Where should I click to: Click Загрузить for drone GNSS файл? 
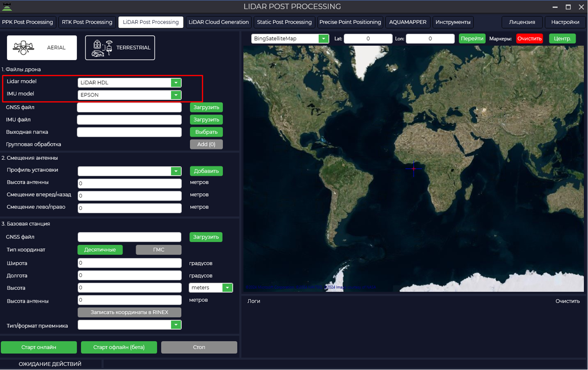(x=206, y=107)
